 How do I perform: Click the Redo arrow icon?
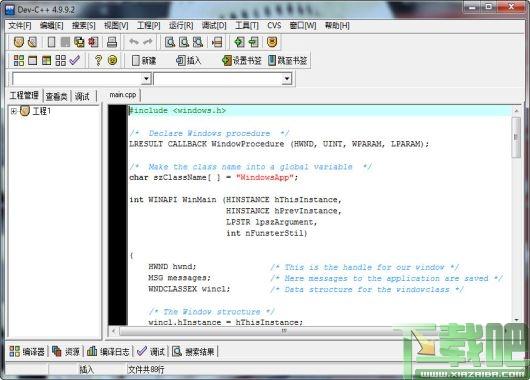148,42
